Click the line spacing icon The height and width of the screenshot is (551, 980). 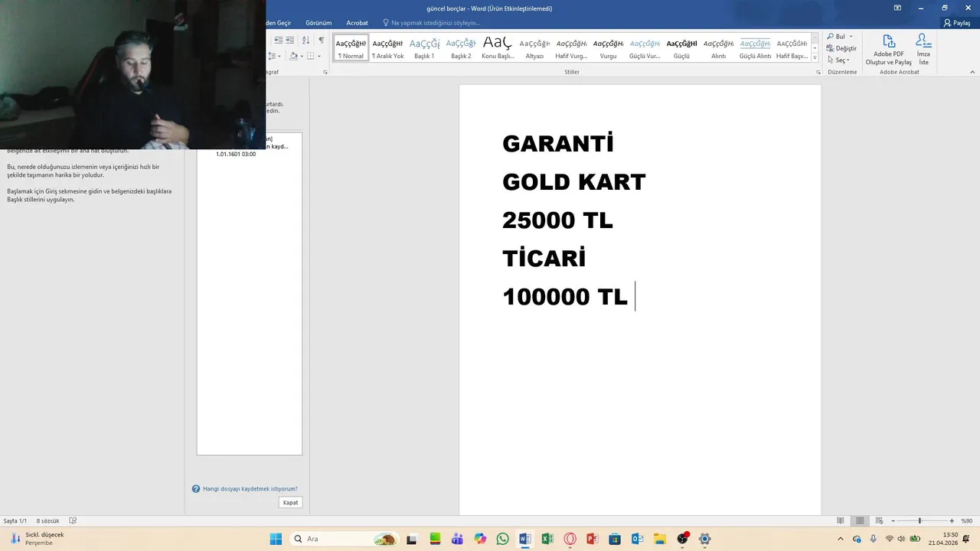coord(273,56)
